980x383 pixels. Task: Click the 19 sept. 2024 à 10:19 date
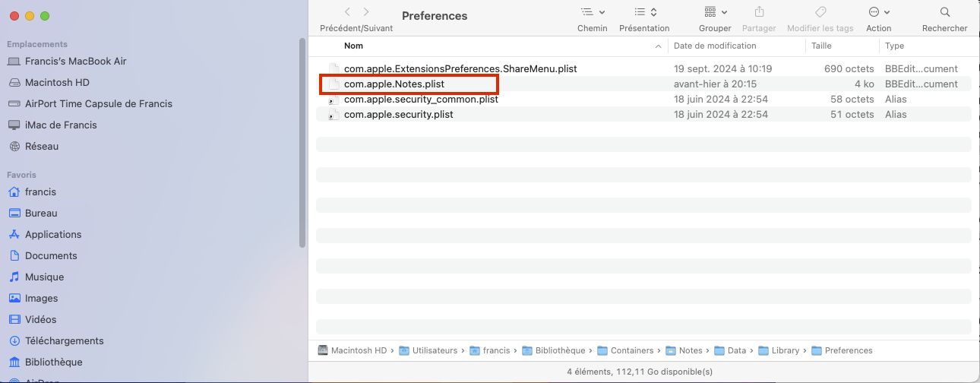tap(722, 68)
